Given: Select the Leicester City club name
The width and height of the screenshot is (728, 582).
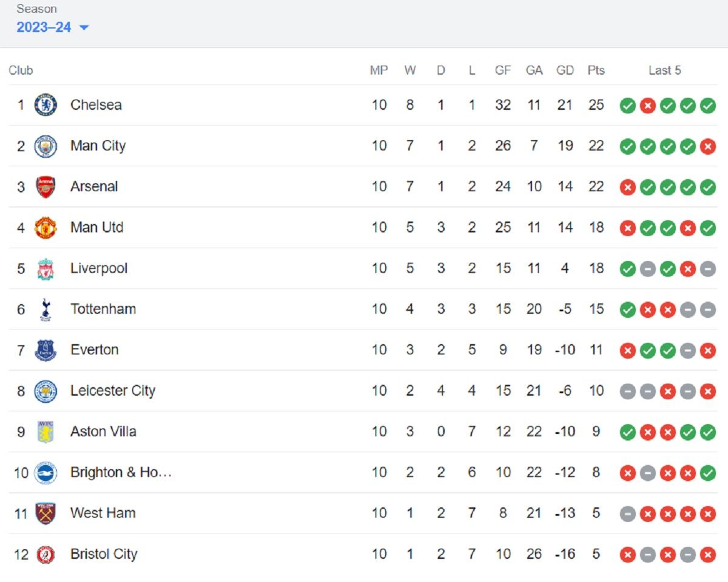Looking at the screenshot, I should coord(113,391).
